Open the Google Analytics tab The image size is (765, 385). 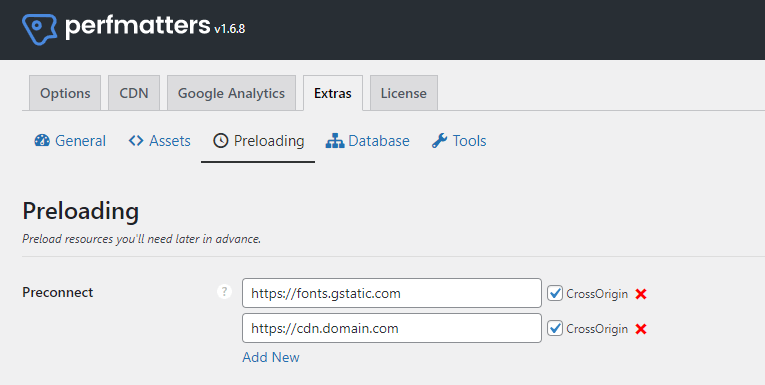[x=231, y=93]
